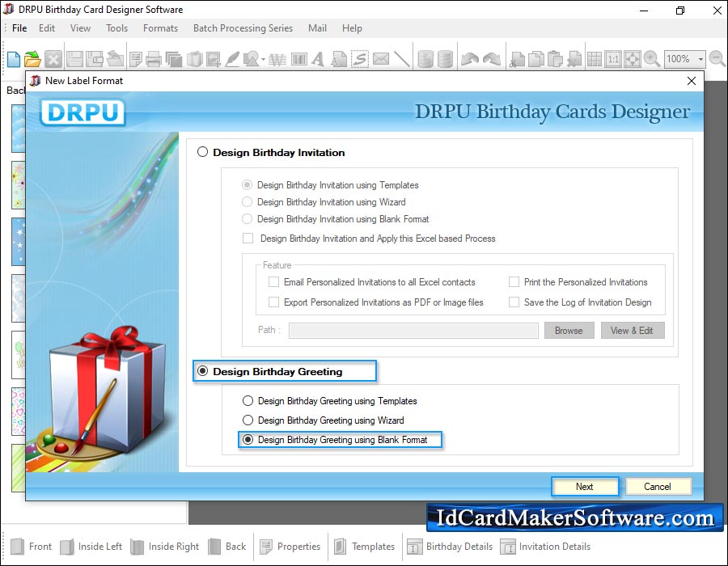The image size is (728, 566).
Task: Check Apply this Excel based Process box
Action: (x=248, y=238)
